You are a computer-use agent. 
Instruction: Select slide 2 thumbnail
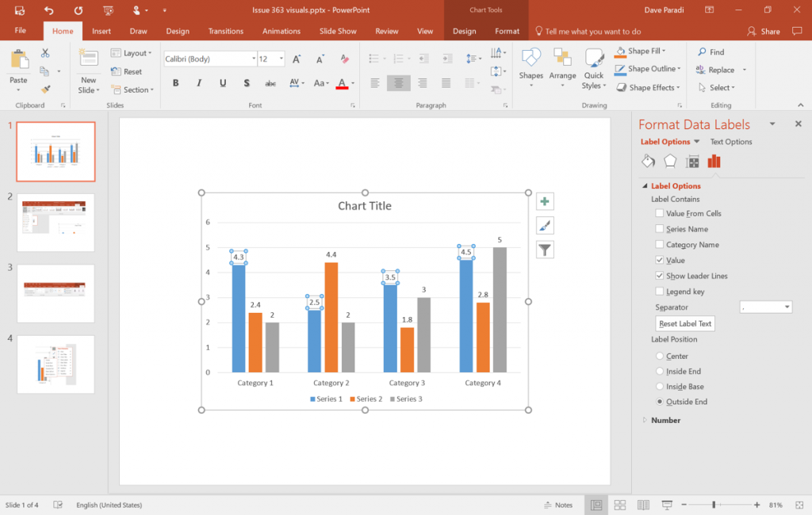(x=56, y=223)
